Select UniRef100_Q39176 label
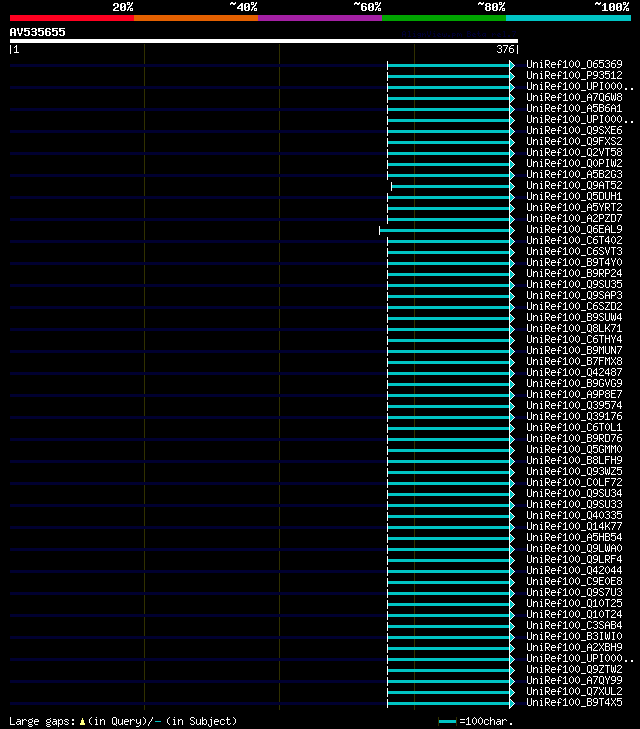This screenshot has width=640, height=729. coord(574,417)
